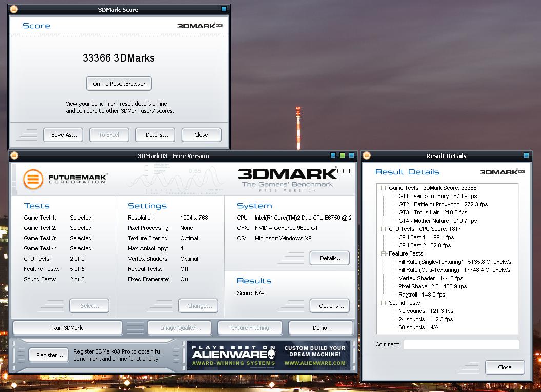The image size is (541, 392).
Task: Collapse the CPU Tests tree node
Action: coord(383,229)
